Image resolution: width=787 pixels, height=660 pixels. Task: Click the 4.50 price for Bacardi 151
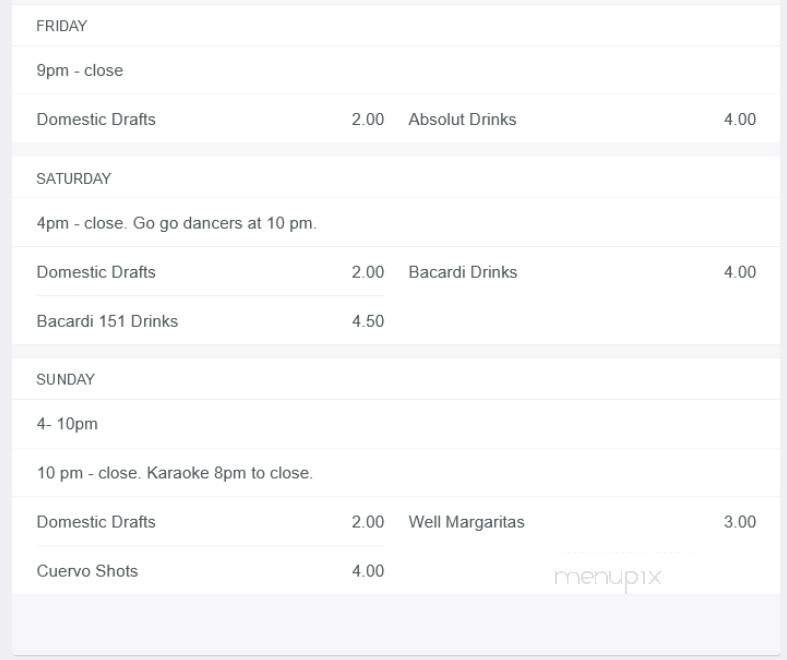367,321
